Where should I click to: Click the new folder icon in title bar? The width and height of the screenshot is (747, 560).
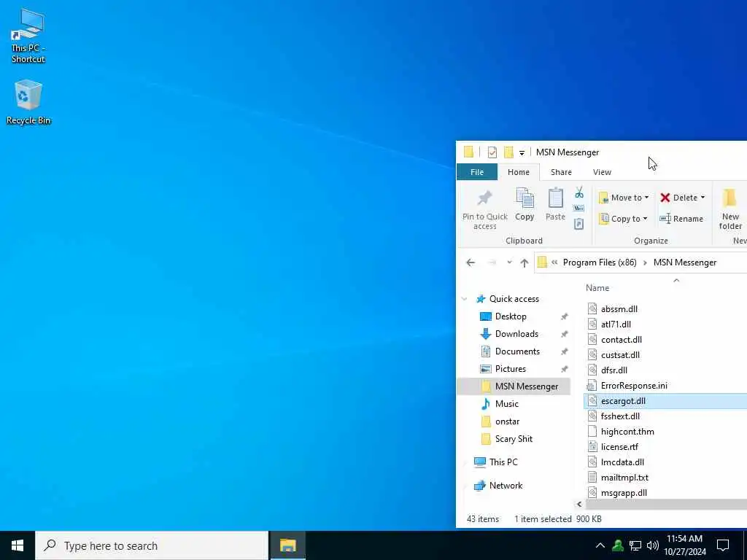tap(508, 152)
